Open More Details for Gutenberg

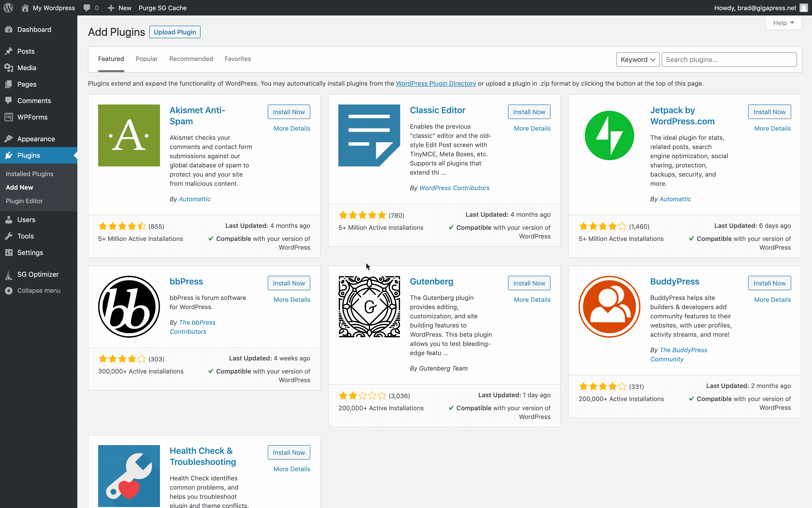[532, 300]
